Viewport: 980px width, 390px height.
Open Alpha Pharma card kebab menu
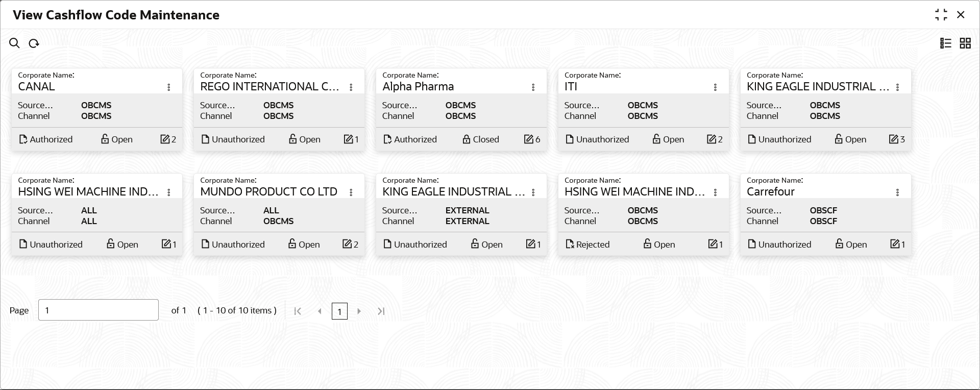[533, 87]
